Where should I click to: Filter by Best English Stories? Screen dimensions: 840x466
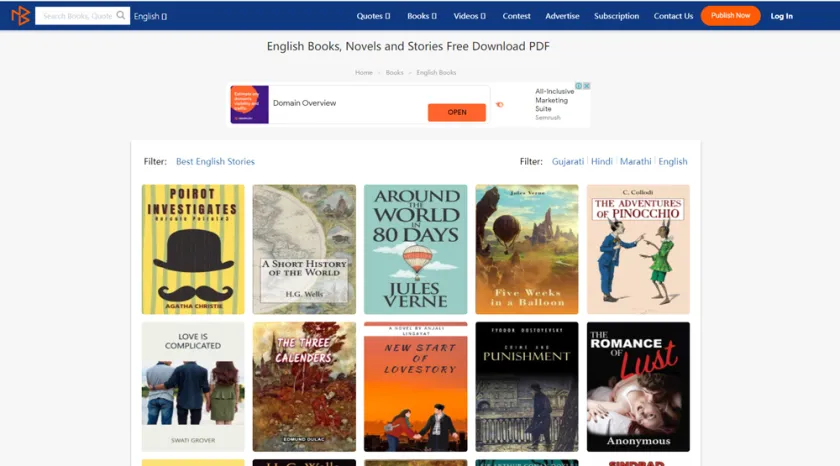(x=215, y=161)
